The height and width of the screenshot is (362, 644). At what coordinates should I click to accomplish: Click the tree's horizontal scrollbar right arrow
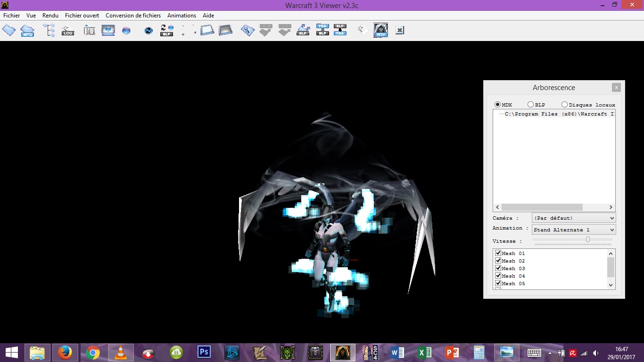tap(611, 207)
